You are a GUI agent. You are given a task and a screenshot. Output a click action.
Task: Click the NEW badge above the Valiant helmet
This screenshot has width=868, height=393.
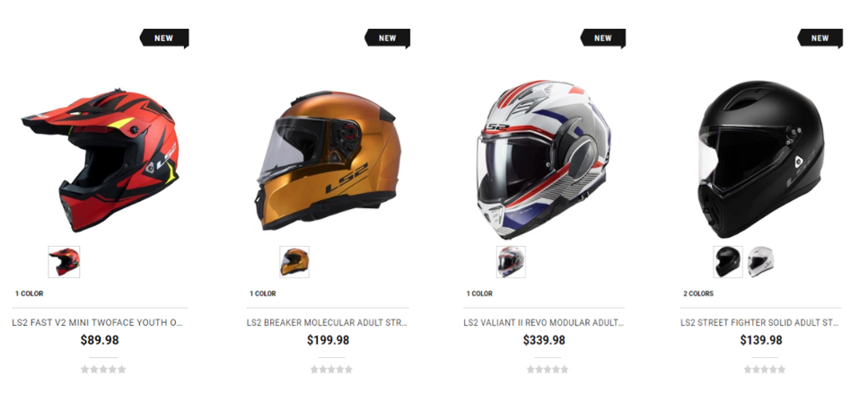click(603, 39)
